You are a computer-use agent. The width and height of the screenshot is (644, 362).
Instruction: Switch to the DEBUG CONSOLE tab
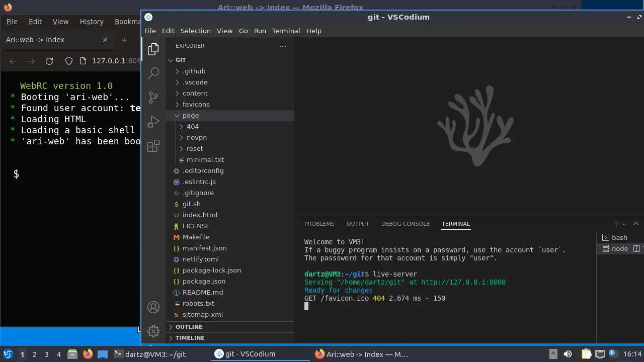pyautogui.click(x=406, y=224)
